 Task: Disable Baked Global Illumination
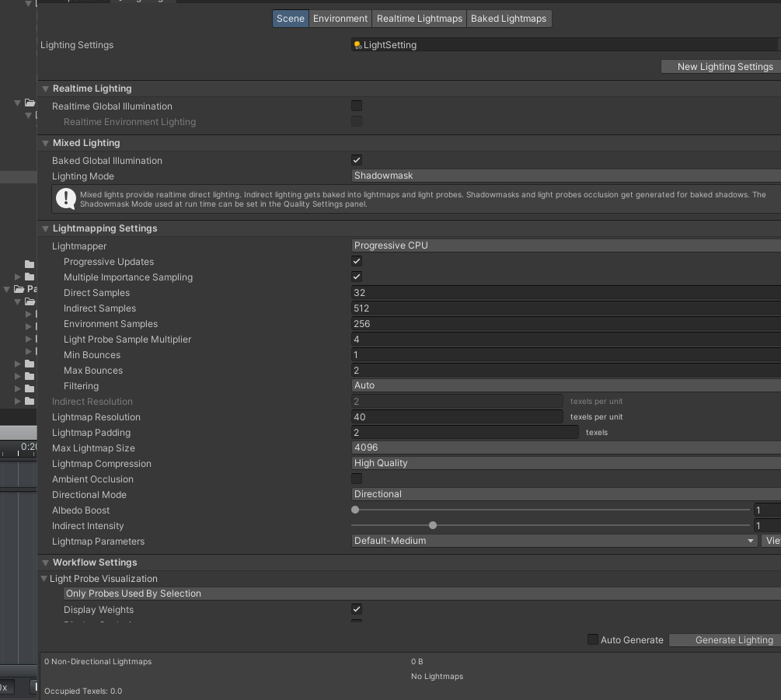356,160
